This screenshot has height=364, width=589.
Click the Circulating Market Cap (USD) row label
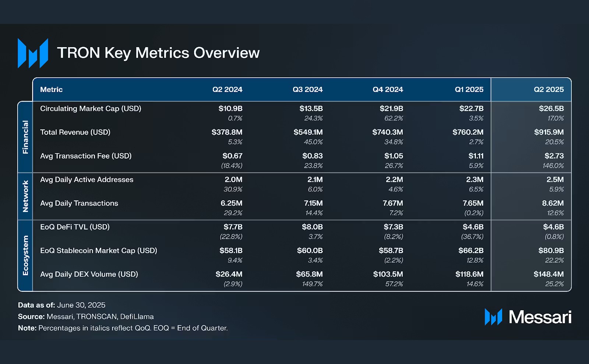pyautogui.click(x=91, y=109)
